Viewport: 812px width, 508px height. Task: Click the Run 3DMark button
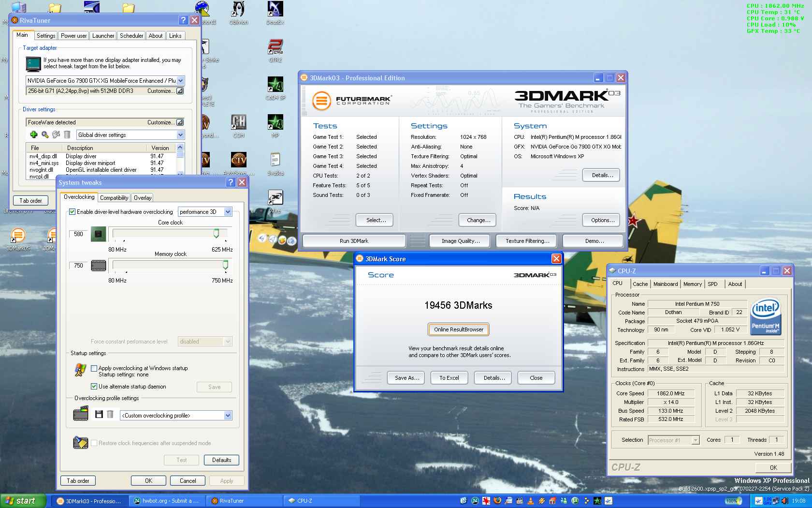tap(354, 241)
